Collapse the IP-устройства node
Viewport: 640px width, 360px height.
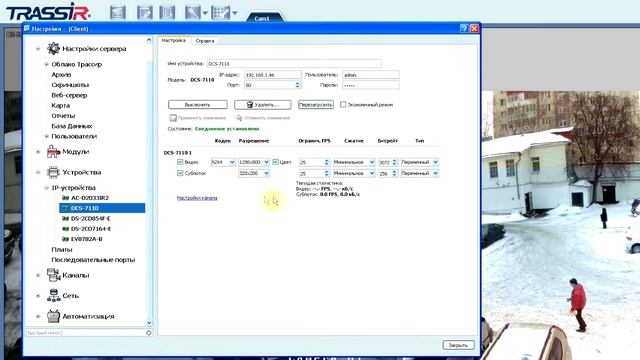pos(47,188)
